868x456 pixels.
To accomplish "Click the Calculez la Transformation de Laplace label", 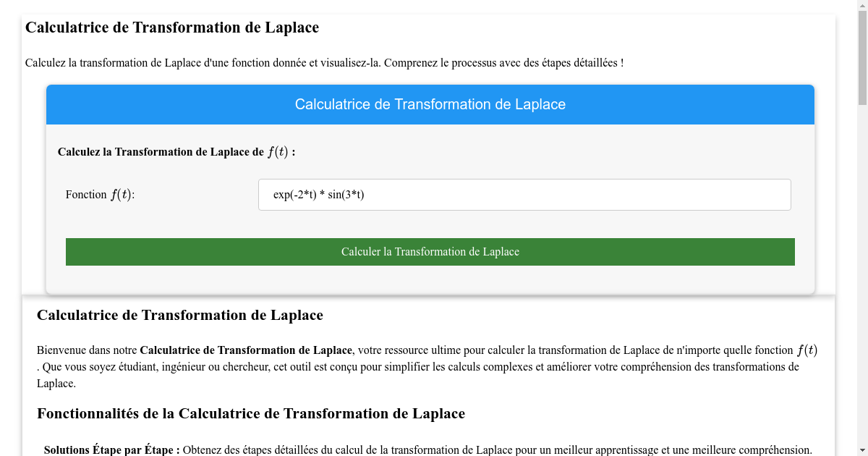I will (x=174, y=152).
